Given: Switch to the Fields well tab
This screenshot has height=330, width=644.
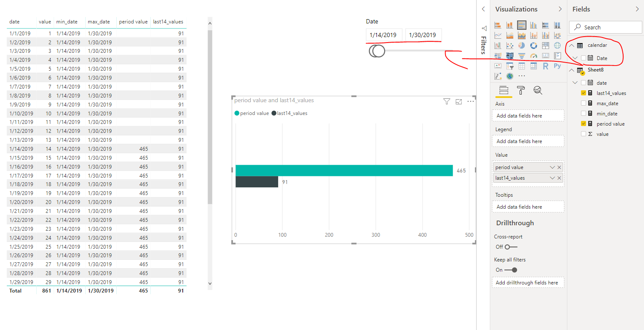Looking at the screenshot, I should pos(503,90).
